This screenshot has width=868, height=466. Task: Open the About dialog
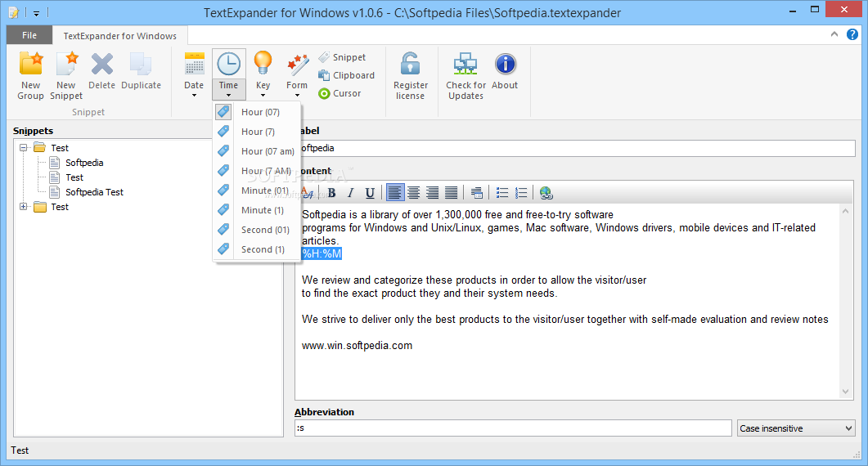(x=505, y=72)
